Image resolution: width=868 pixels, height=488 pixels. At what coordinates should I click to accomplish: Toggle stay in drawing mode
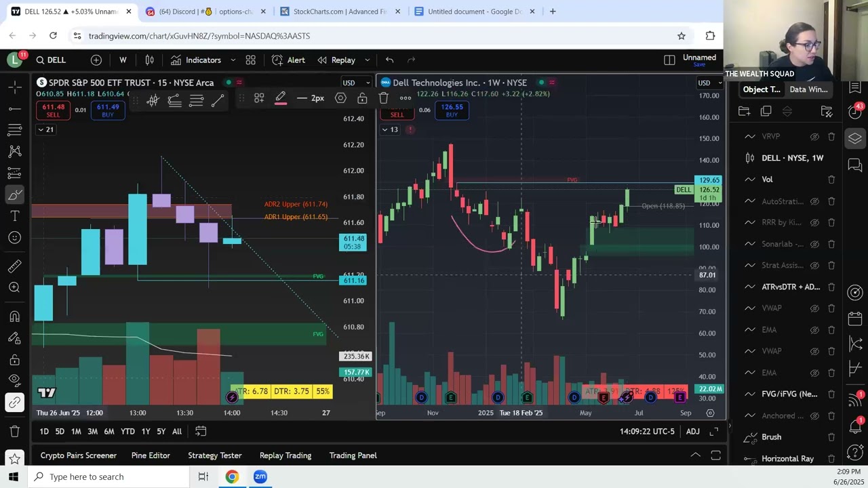(14, 338)
